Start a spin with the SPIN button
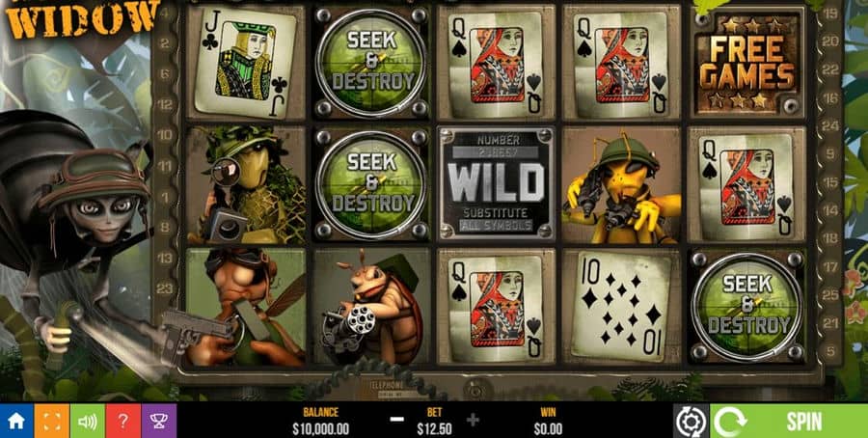The width and height of the screenshot is (868, 438). 805,422
